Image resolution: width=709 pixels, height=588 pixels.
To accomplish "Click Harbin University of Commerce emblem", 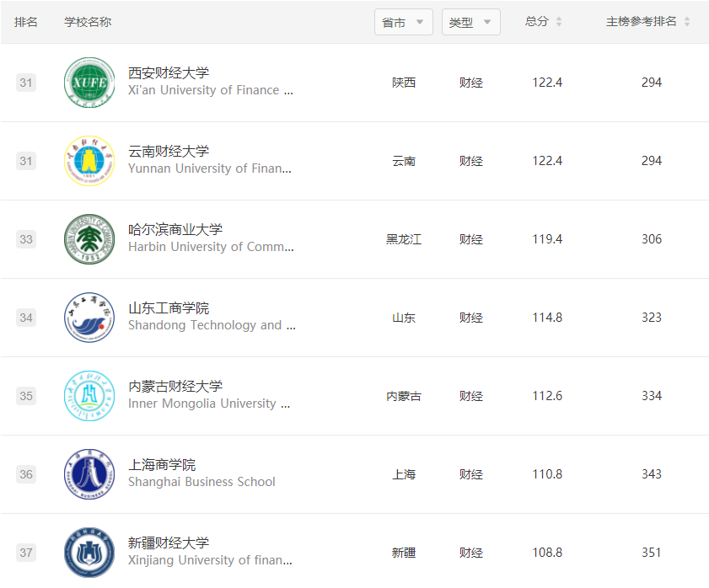I will coord(89,239).
